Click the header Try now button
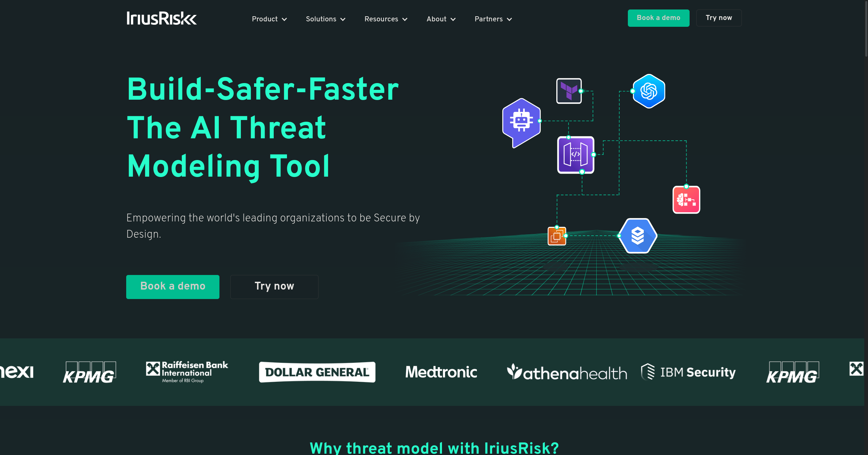This screenshot has height=455, width=868. click(718, 18)
